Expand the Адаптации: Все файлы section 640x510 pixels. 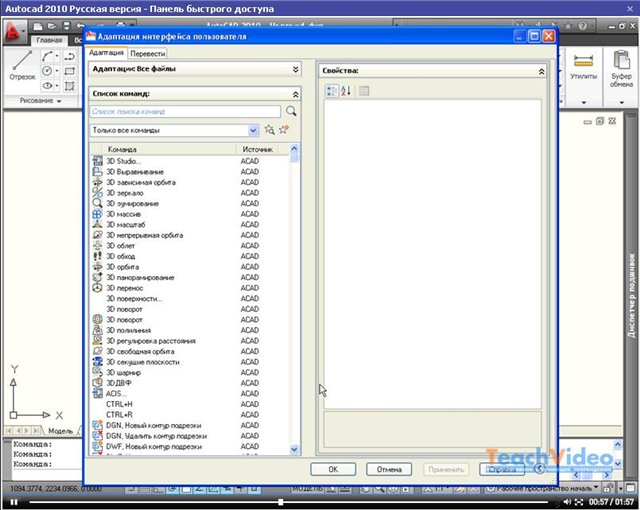(x=296, y=69)
